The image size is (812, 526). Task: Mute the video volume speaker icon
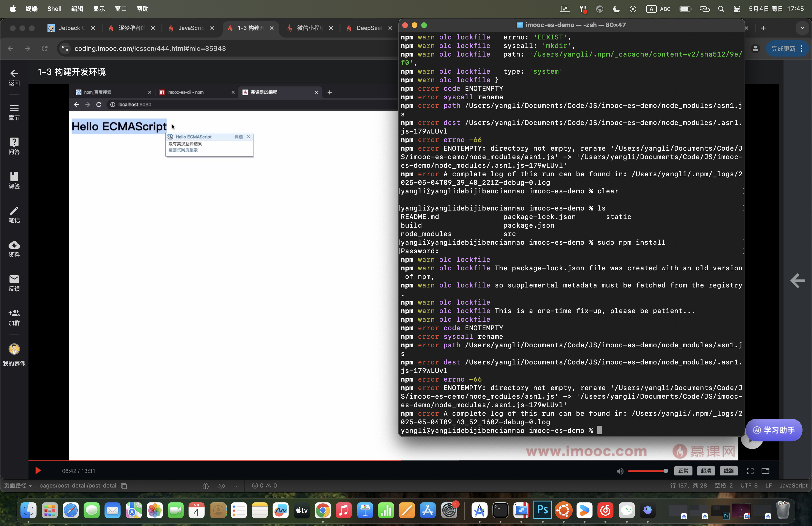coord(620,471)
